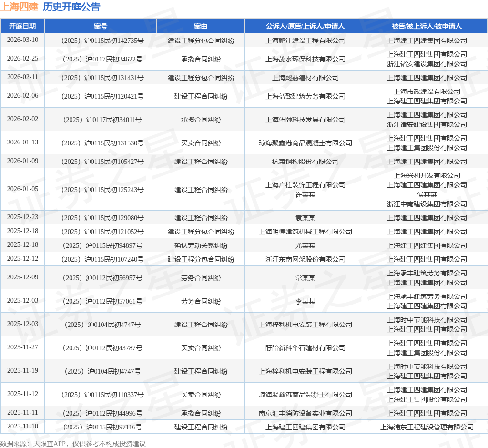The height and width of the screenshot is (448, 488).
Task: Click case number 沪0115民初105427号
Action: point(103,162)
